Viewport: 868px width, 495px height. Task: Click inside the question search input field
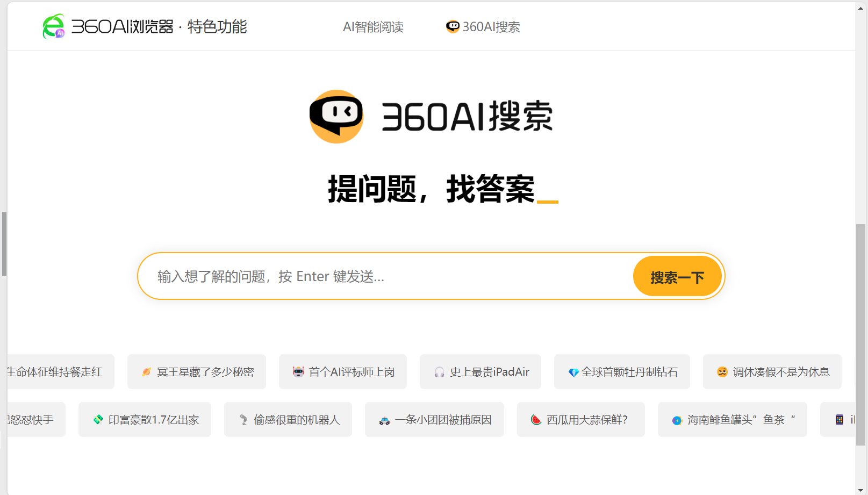tap(376, 276)
